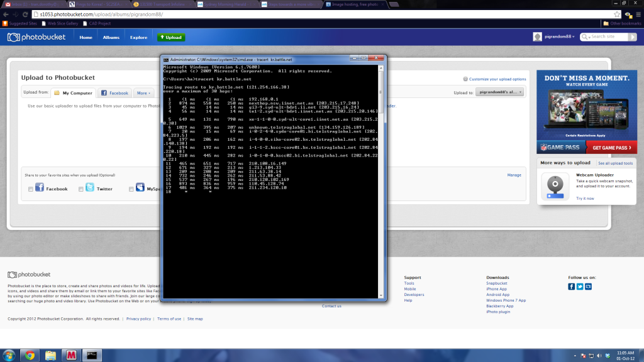Click the Photobucket logo in header
The width and height of the screenshot is (644, 362).
pyautogui.click(x=38, y=37)
